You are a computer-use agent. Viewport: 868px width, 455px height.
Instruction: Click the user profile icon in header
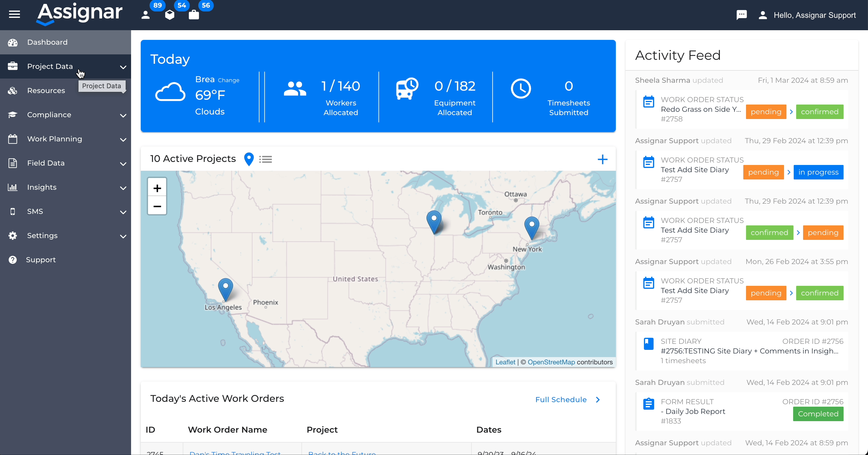(x=763, y=15)
